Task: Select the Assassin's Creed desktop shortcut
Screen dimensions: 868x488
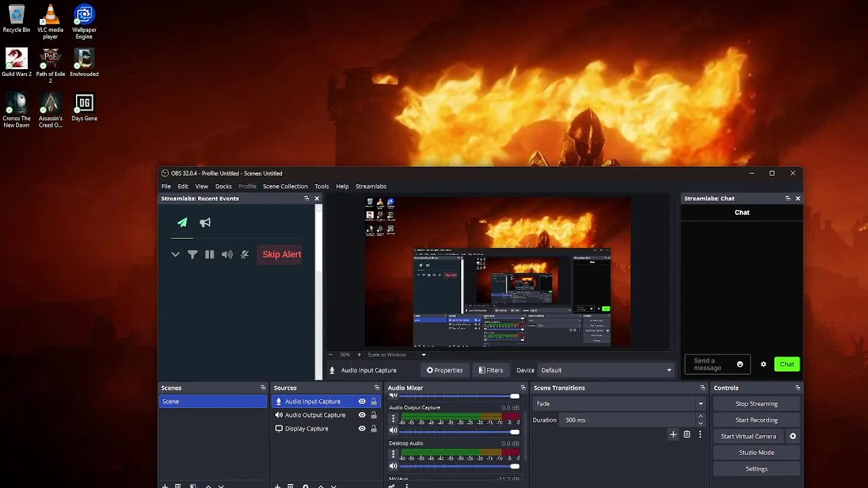Action: 50,110
